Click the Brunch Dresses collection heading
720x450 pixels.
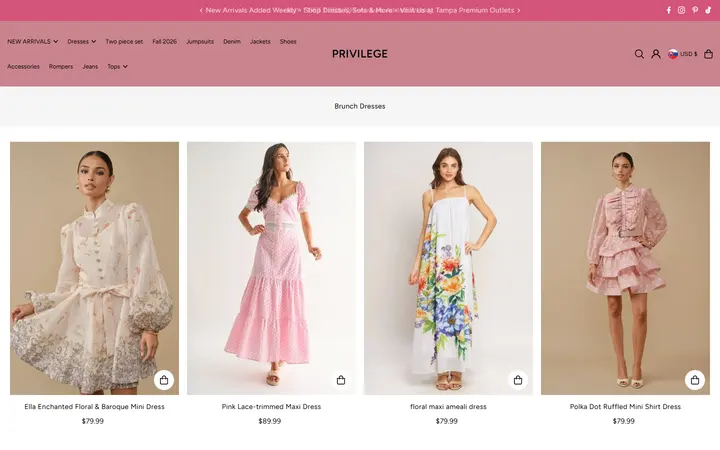pos(360,106)
